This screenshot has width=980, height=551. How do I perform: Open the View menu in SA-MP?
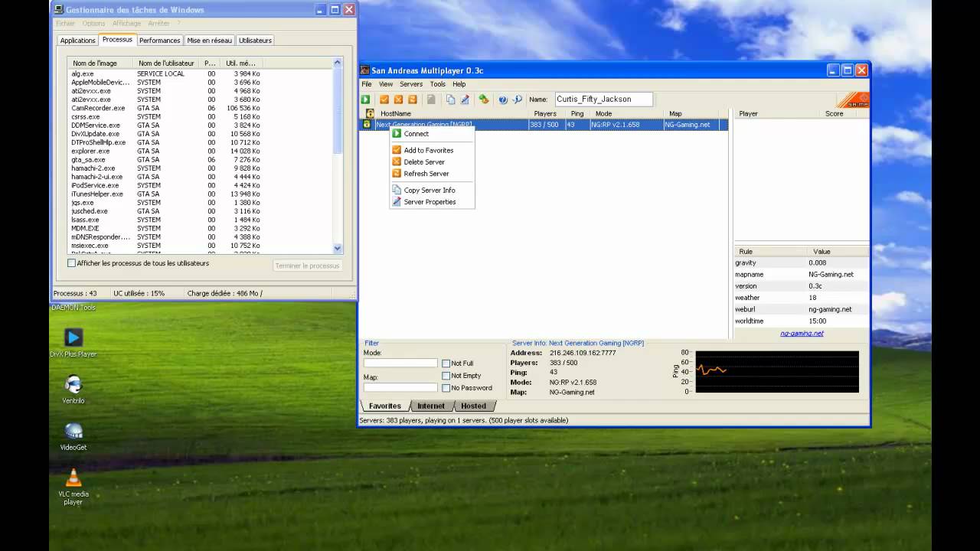(x=386, y=84)
